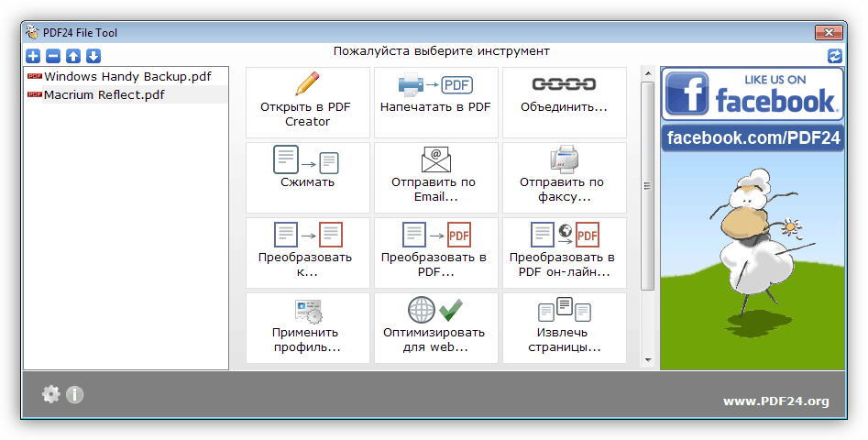Open the 'Применить профиль...' tool
The image size is (868, 440).
[308, 327]
